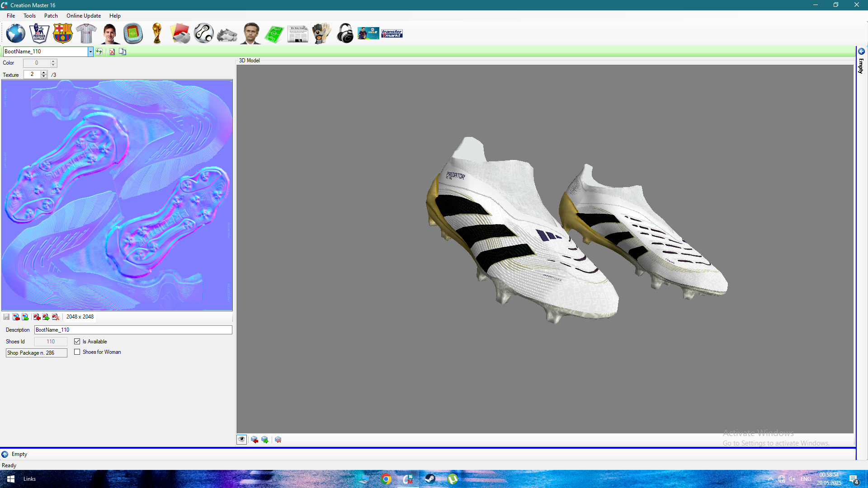Open the Tools menu
Screen dimensions: 868x488
[x=29, y=16]
